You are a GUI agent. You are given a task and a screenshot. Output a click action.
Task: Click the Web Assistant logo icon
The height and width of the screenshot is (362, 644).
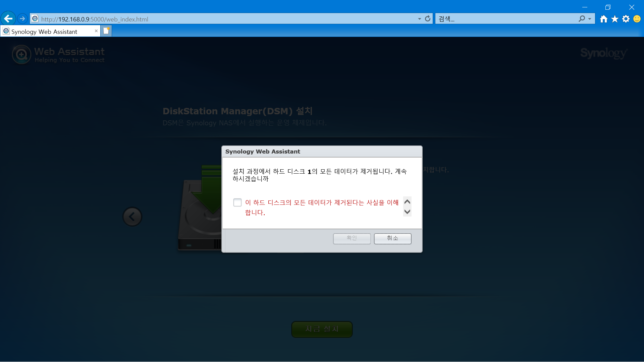pos(21,54)
